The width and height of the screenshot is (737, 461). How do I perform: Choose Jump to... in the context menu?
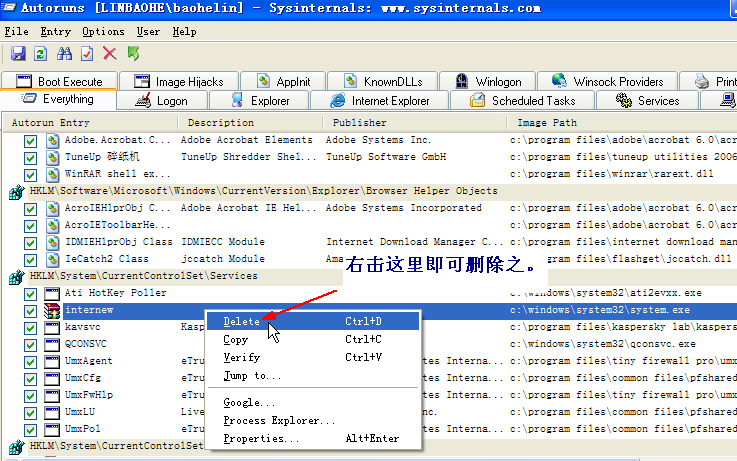(313, 375)
